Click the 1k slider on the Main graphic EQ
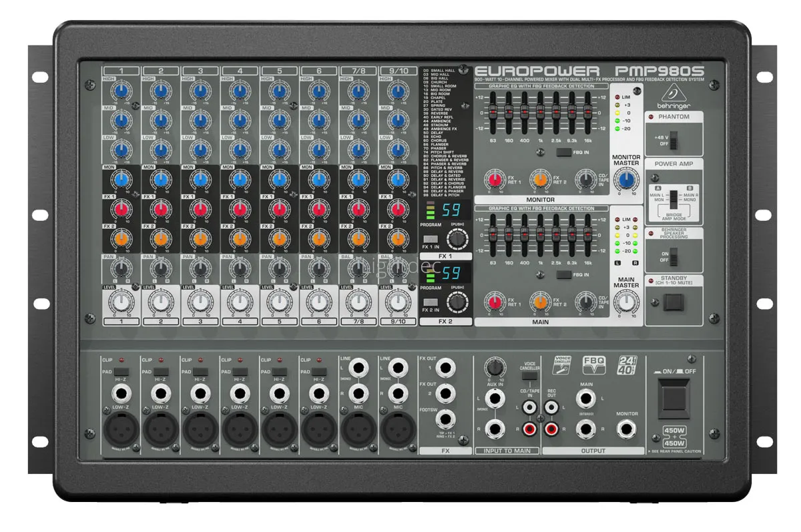 pyautogui.click(x=539, y=238)
